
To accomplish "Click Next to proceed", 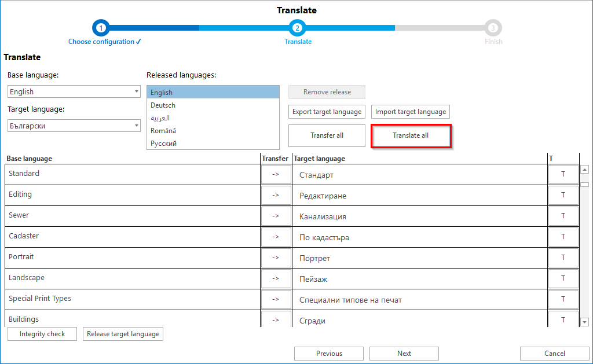I will coord(404,354).
